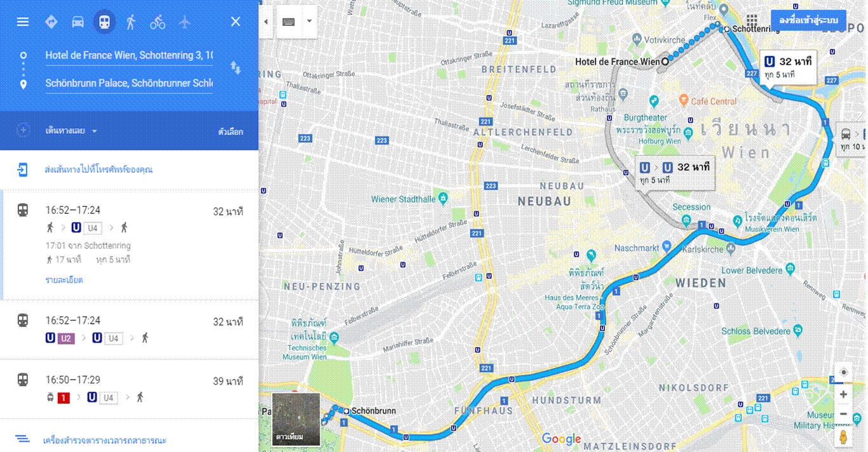Select cycling travel mode
Viewport: 868px width, 452px height.
pos(158,22)
